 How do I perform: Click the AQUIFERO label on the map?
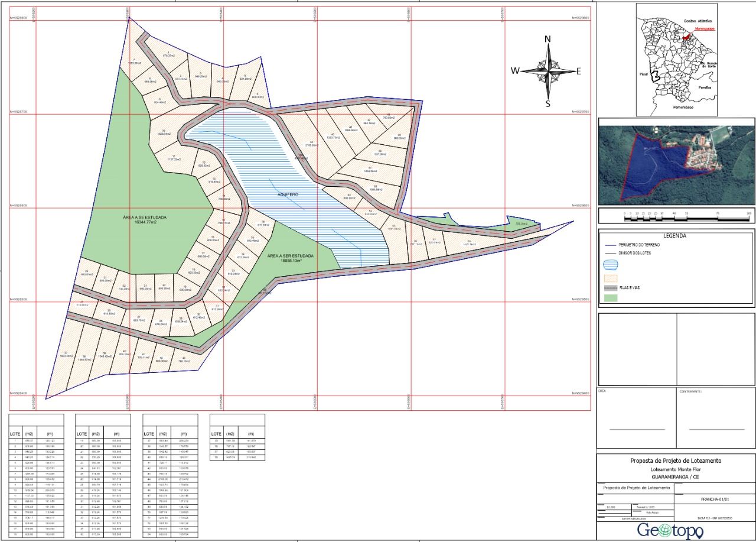[286, 194]
